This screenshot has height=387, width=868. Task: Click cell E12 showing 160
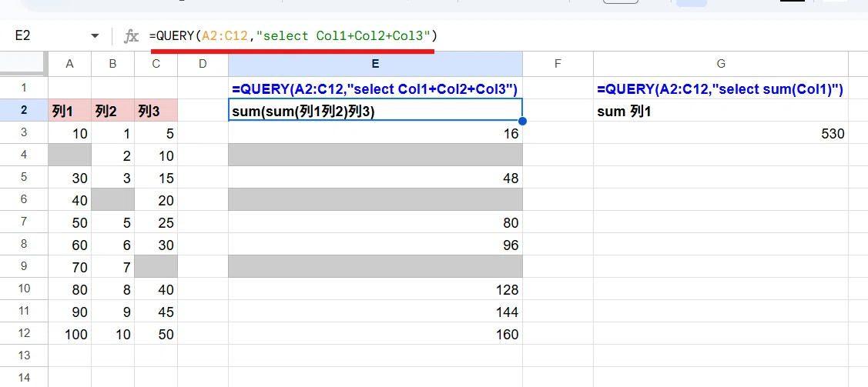click(375, 333)
